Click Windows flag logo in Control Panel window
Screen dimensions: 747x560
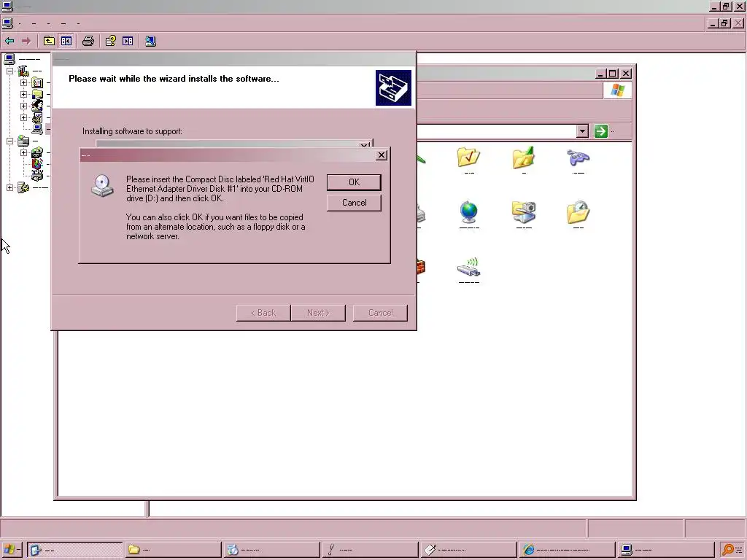[617, 90]
